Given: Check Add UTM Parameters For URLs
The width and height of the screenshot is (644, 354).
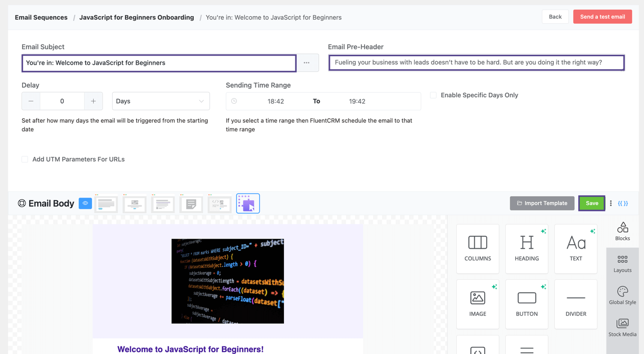Looking at the screenshot, I should (25, 159).
